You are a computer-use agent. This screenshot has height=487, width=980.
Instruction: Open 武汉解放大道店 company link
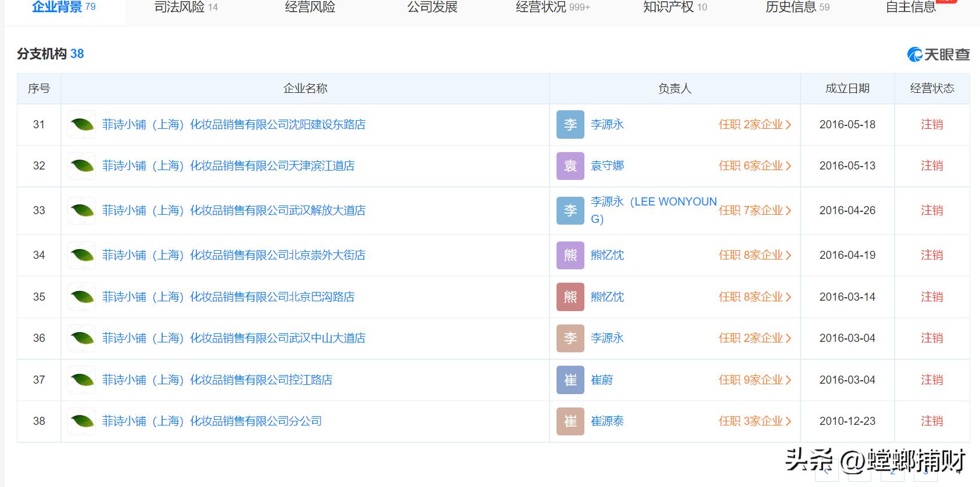click(x=234, y=211)
